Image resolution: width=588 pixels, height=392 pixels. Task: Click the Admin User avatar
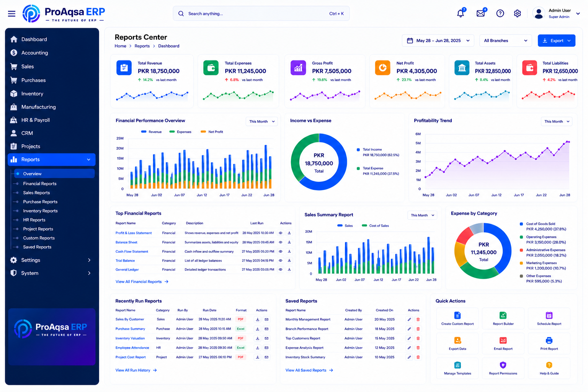click(x=539, y=13)
